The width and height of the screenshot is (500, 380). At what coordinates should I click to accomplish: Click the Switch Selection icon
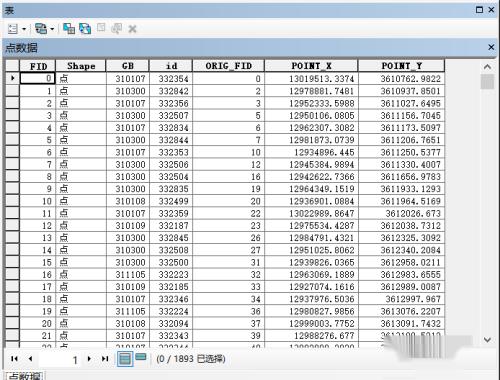pyautogui.click(x=85, y=29)
